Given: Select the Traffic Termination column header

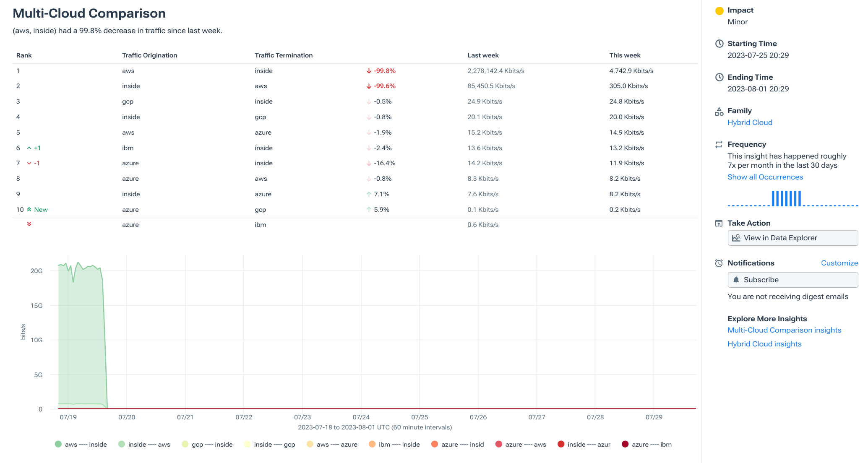Looking at the screenshot, I should [284, 55].
